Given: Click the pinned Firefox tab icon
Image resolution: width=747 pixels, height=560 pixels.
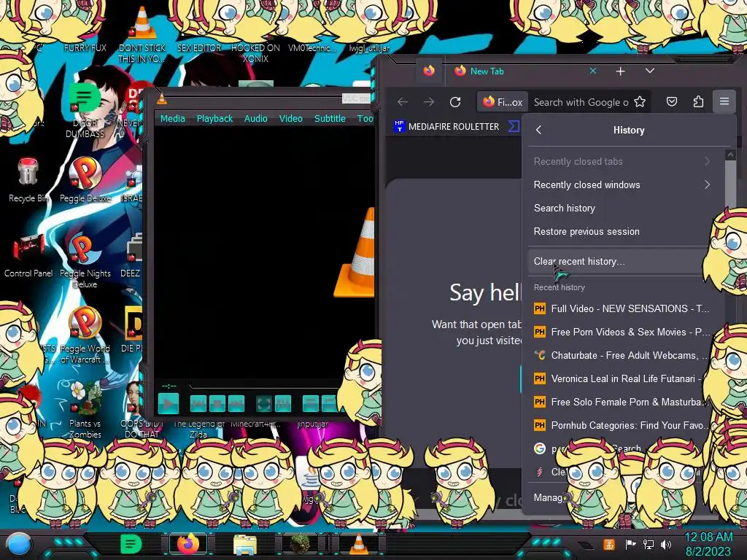Looking at the screenshot, I should tap(429, 71).
